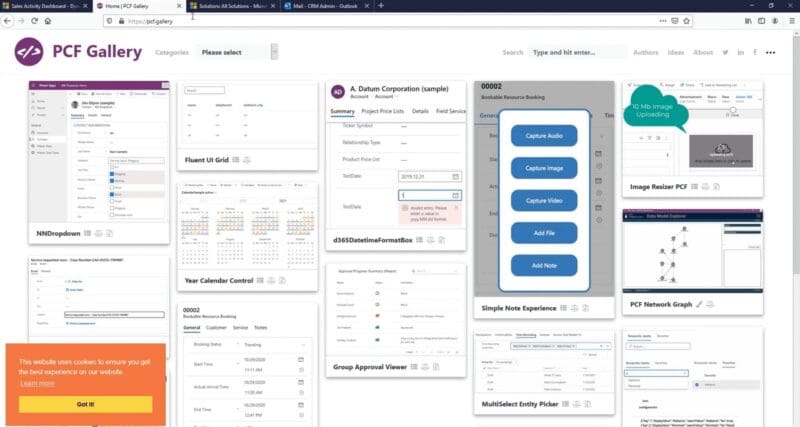This screenshot has height=427, width=800.
Task: Open a new browser tab with plus icon
Action: 380,6
